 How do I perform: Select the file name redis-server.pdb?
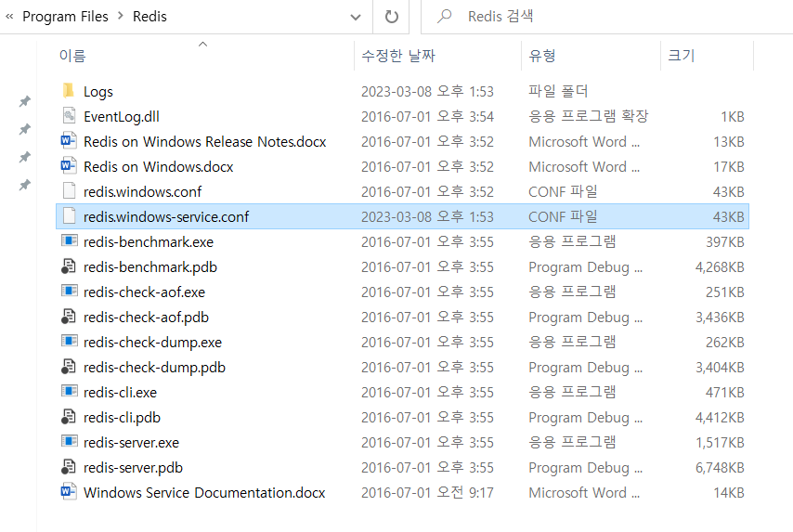(x=133, y=467)
